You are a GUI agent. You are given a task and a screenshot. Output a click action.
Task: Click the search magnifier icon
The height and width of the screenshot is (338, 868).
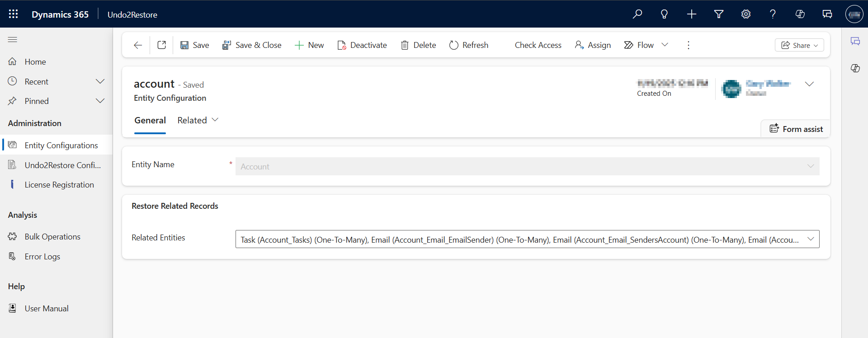pos(637,14)
